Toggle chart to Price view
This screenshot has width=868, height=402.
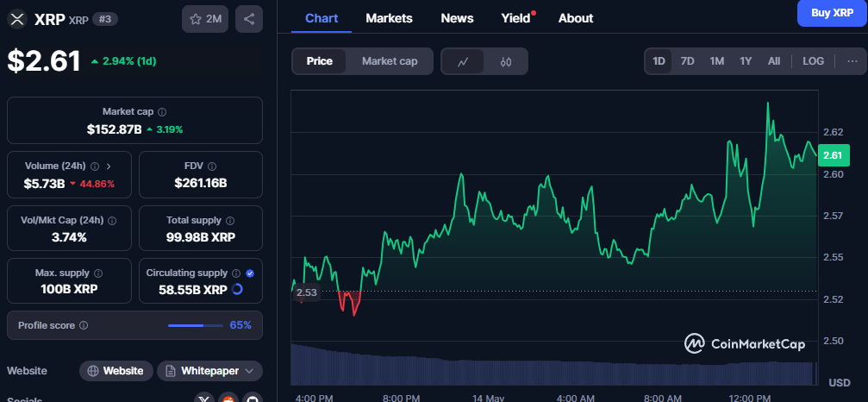coord(320,61)
